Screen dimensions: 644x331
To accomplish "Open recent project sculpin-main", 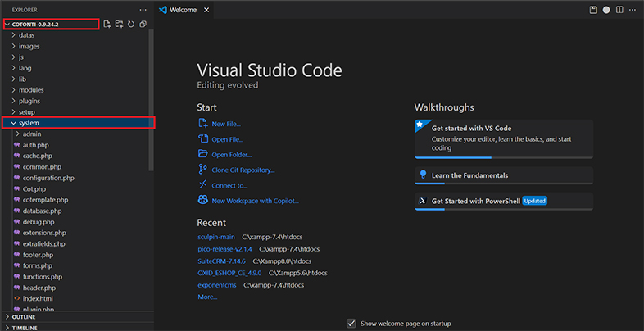I will click(x=216, y=237).
